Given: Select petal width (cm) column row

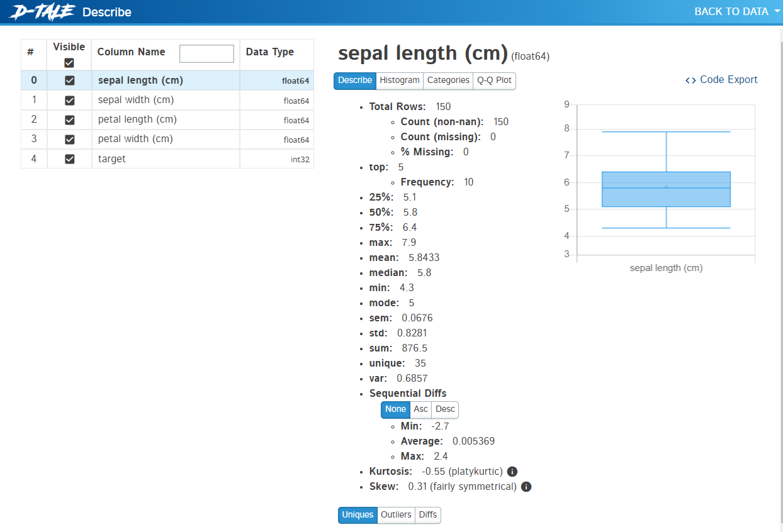Looking at the screenshot, I should 135,139.
